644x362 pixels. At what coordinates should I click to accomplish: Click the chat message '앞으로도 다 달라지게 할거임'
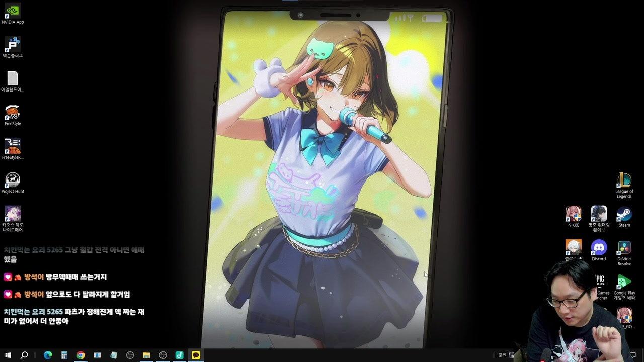coord(88,294)
